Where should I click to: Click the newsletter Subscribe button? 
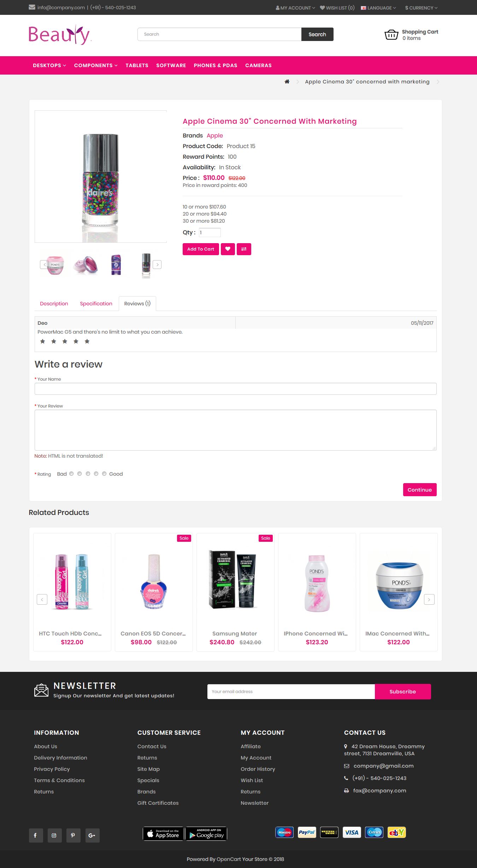[403, 692]
